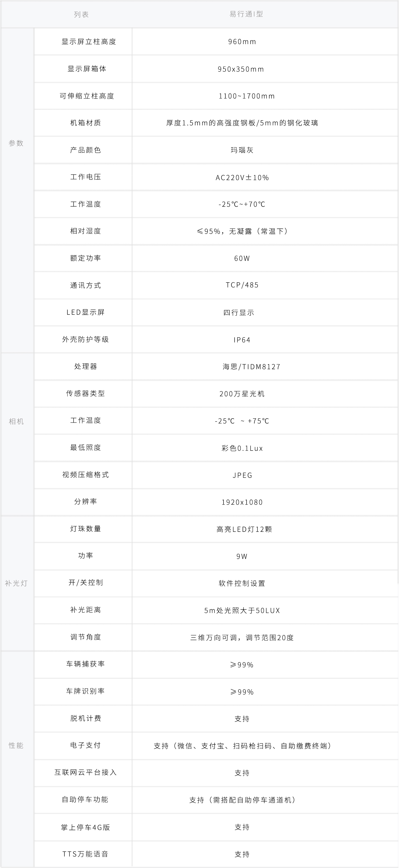
Task: Click the 1920x1080 resolution value
Action: pos(242,502)
